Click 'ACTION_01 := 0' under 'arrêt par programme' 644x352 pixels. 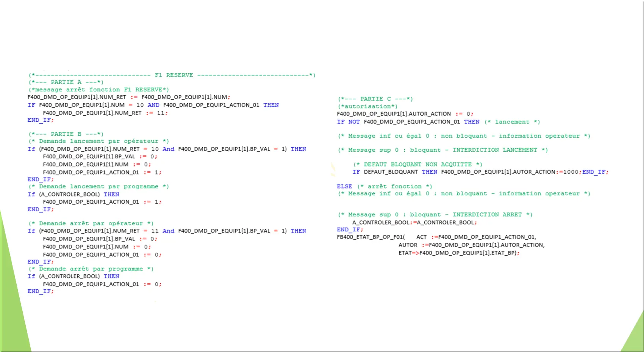102,284
